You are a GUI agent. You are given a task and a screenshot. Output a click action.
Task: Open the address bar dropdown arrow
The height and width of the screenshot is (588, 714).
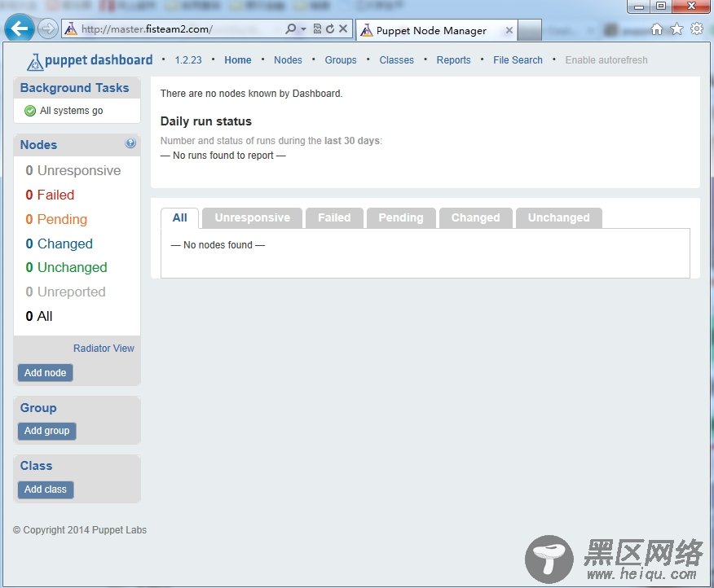pos(303,29)
